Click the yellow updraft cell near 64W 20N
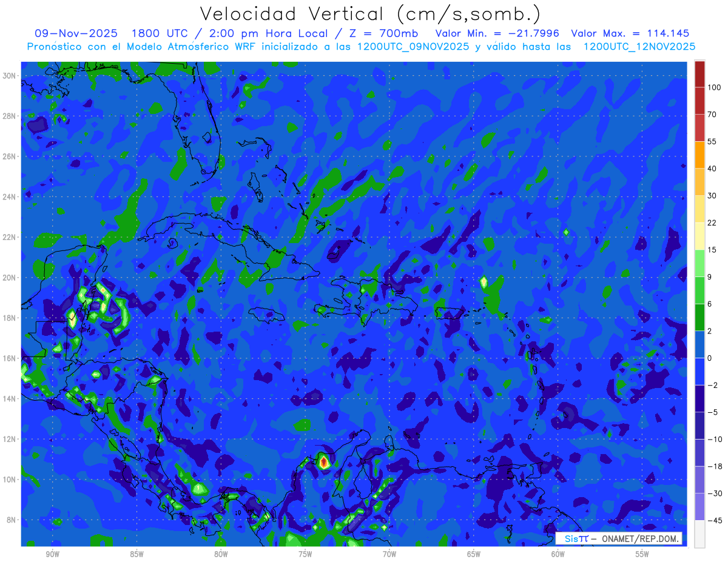The image size is (728, 562). tap(484, 282)
